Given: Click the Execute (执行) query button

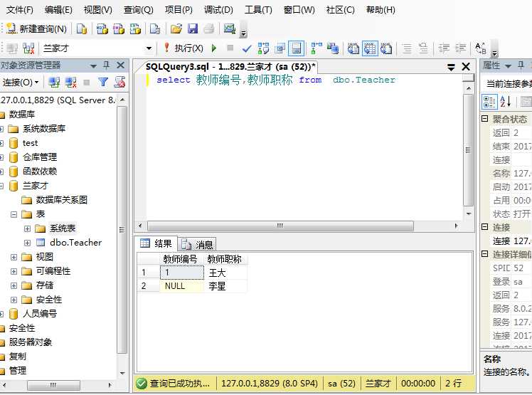Looking at the screenshot, I should click(x=183, y=48).
